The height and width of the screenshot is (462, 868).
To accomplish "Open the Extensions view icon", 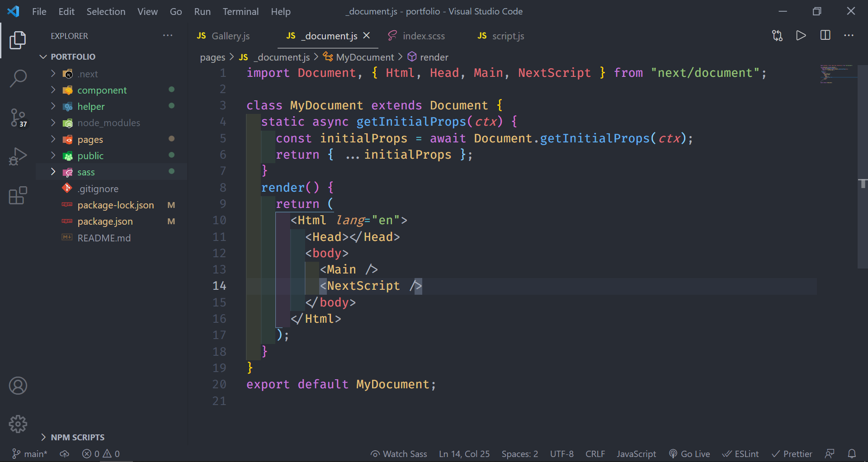I will (x=18, y=195).
